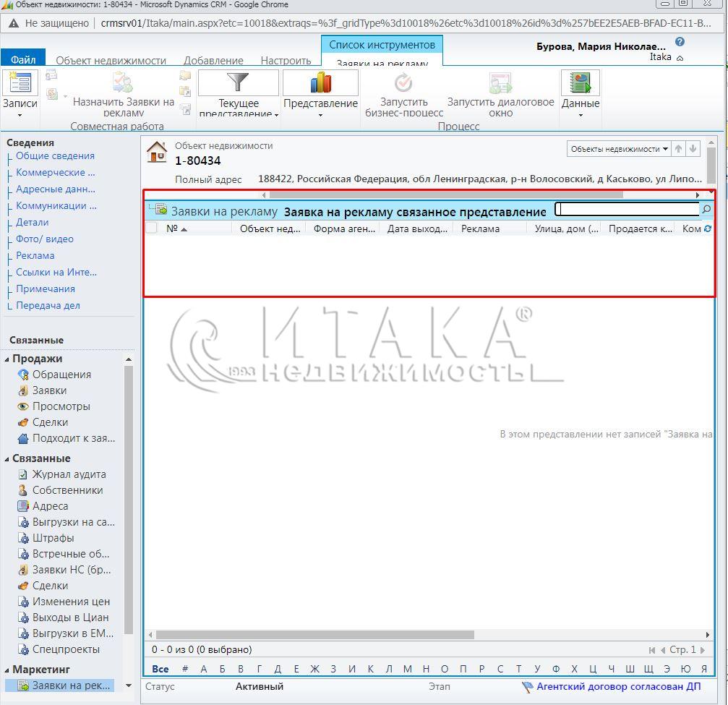This screenshot has height=705, width=728.
Task: Go to Коммерческие ... section
Action: coord(55,172)
